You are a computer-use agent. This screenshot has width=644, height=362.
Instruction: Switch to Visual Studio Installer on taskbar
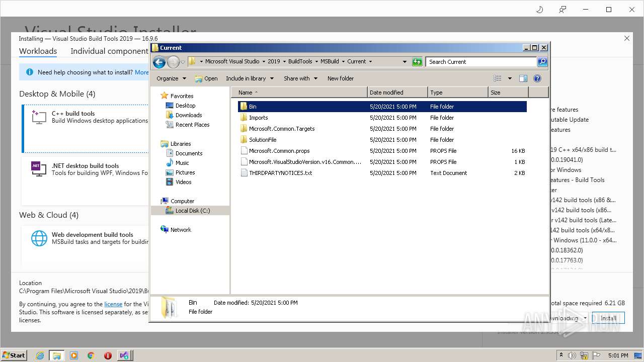(124, 355)
